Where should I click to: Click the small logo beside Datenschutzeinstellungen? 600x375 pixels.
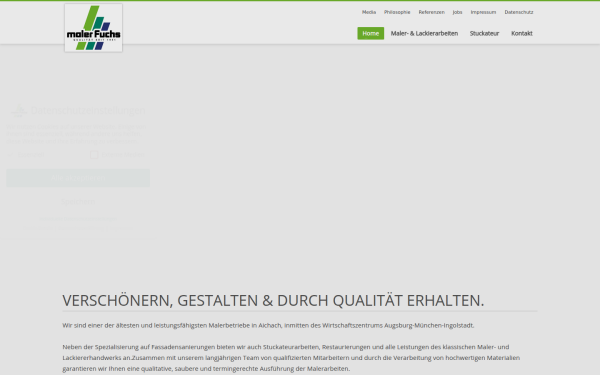coord(19,111)
